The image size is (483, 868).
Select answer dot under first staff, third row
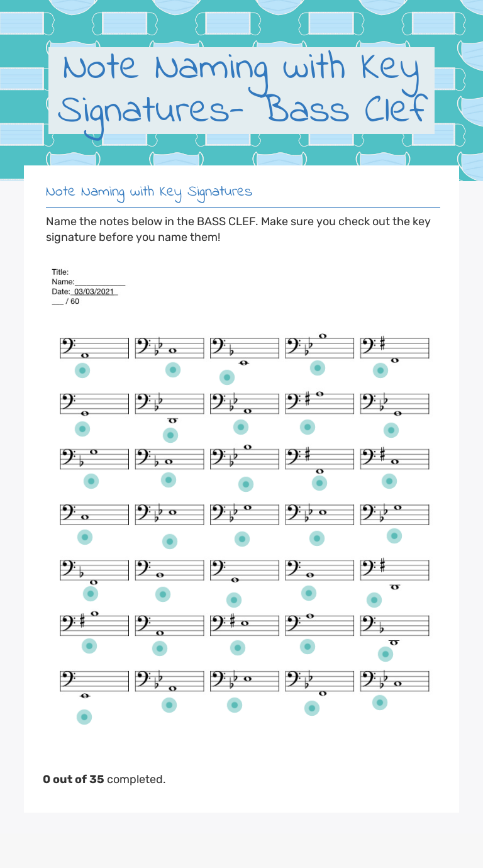[91, 481]
